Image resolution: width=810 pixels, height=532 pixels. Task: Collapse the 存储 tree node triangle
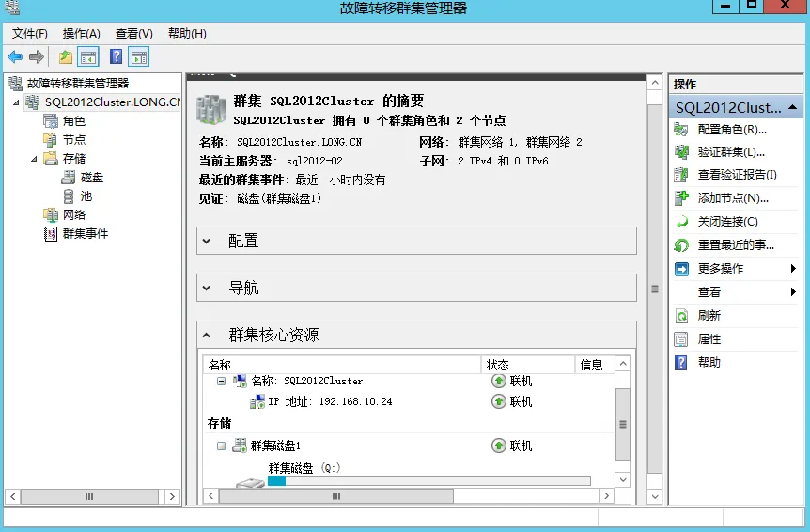pos(34,159)
